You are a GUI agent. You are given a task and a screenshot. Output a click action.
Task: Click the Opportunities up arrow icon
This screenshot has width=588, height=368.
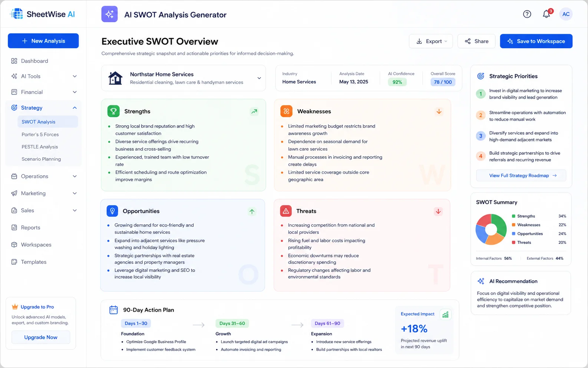tap(252, 211)
